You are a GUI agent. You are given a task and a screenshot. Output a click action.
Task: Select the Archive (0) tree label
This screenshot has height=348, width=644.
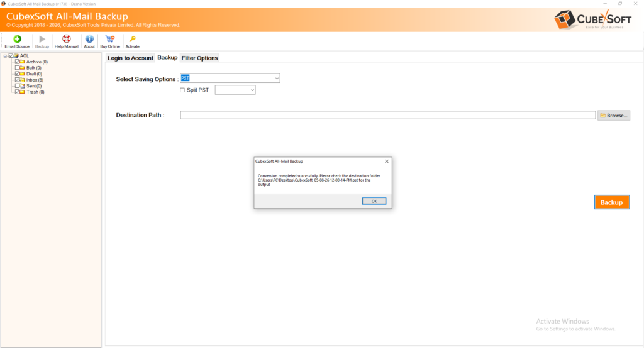(37, 62)
